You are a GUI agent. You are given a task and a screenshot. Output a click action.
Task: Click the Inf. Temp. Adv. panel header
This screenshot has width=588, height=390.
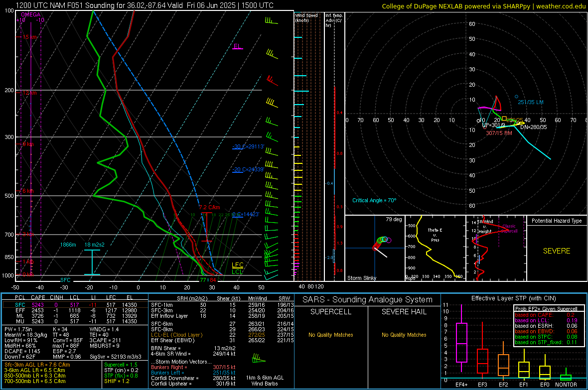point(334,20)
